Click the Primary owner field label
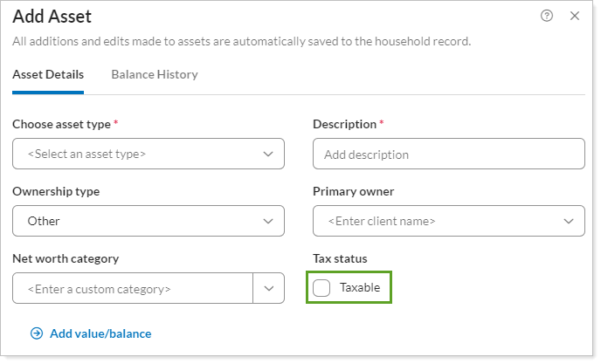Image resolution: width=601 pixels, height=364 pixels. pyautogui.click(x=353, y=191)
